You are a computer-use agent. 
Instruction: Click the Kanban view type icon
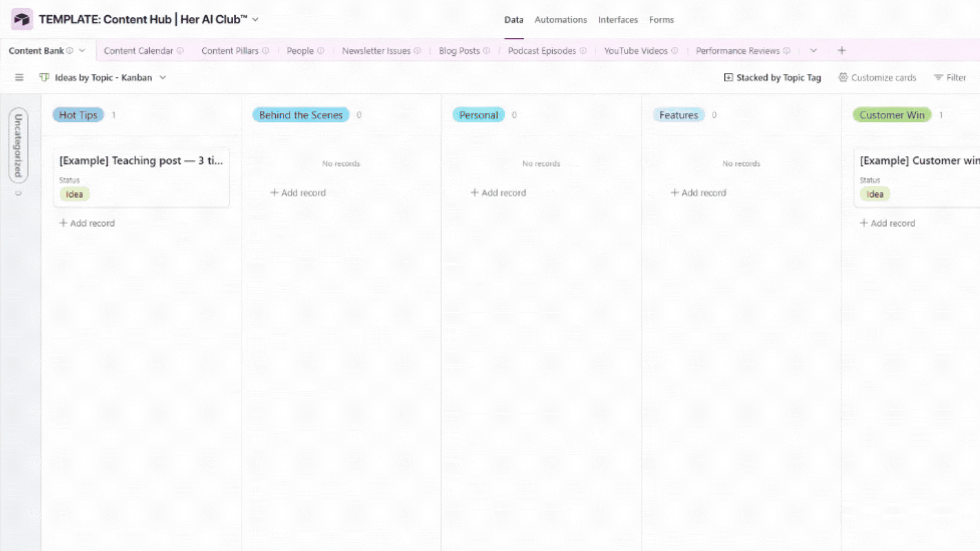pyautogui.click(x=44, y=78)
